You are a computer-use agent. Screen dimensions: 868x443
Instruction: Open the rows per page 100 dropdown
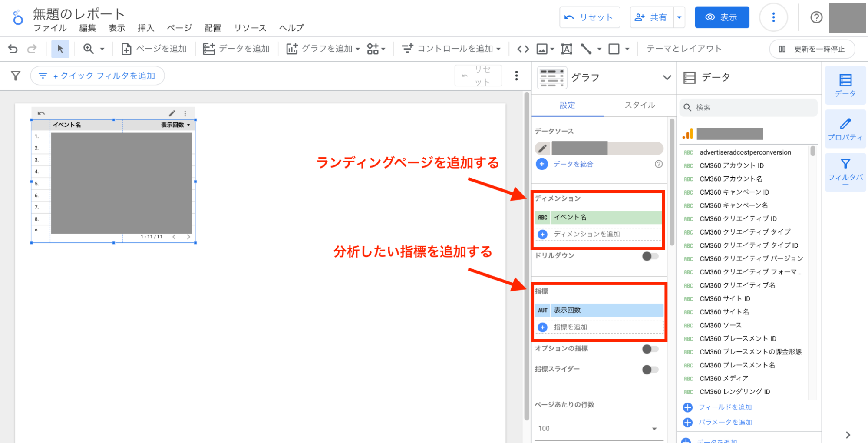tap(598, 429)
